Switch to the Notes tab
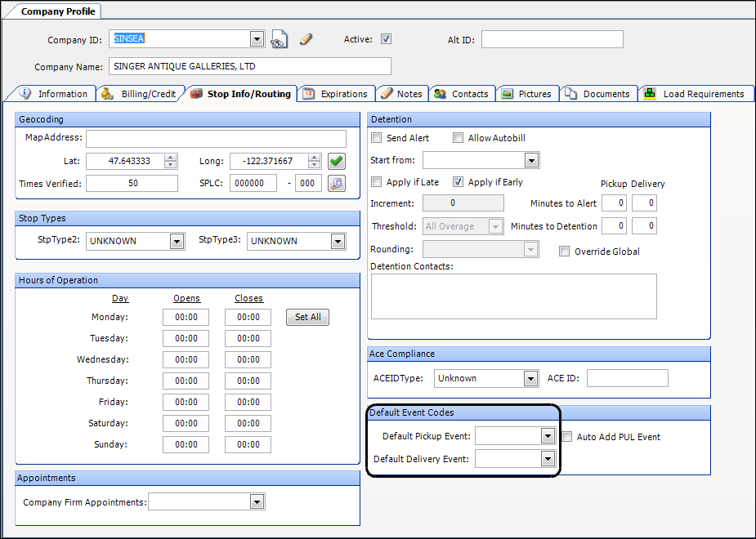 point(401,94)
